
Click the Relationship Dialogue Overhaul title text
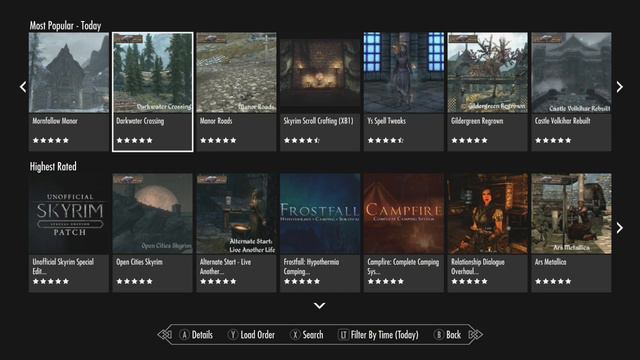click(x=478, y=267)
